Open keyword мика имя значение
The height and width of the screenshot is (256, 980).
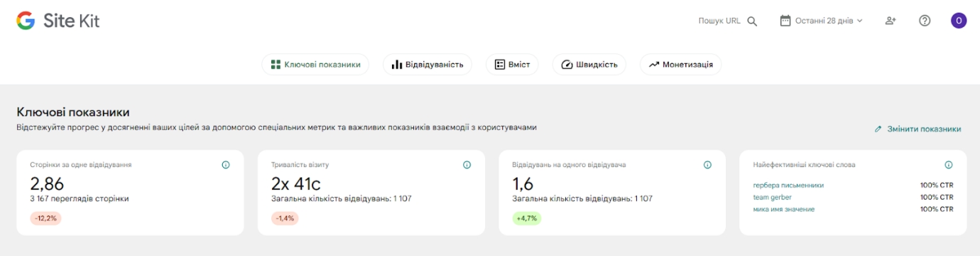[x=783, y=209]
